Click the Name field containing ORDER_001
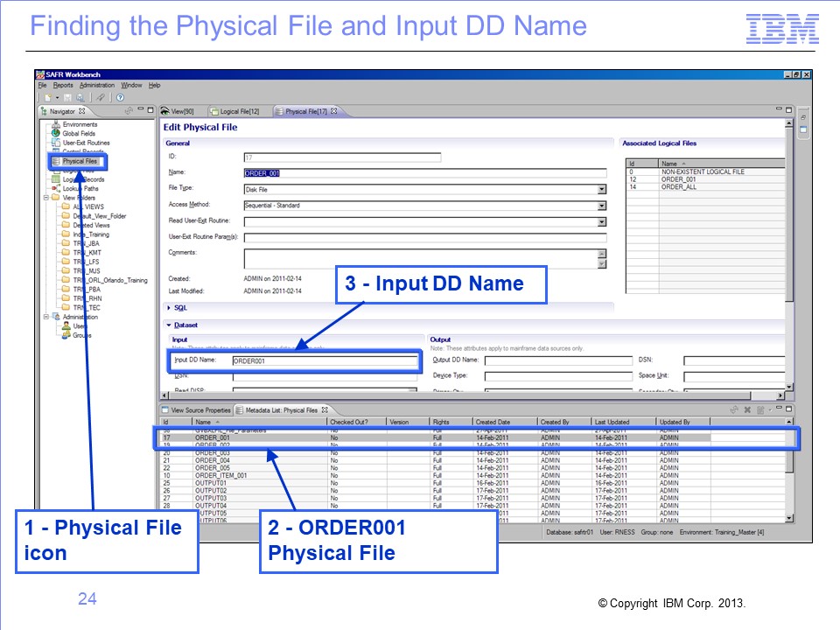 (x=425, y=173)
